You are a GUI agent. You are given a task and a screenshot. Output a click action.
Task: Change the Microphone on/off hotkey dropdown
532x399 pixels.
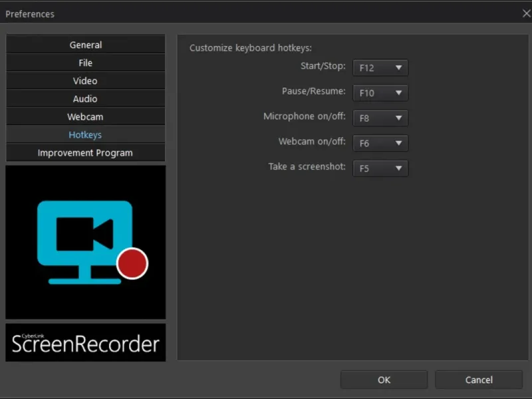click(x=380, y=118)
